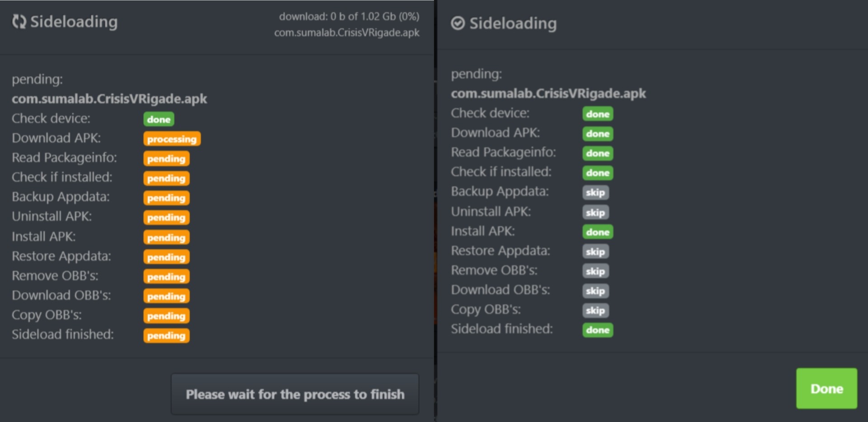The image size is (868, 422).
Task: Click the done badge beside Sideload finished
Action: coord(597,330)
